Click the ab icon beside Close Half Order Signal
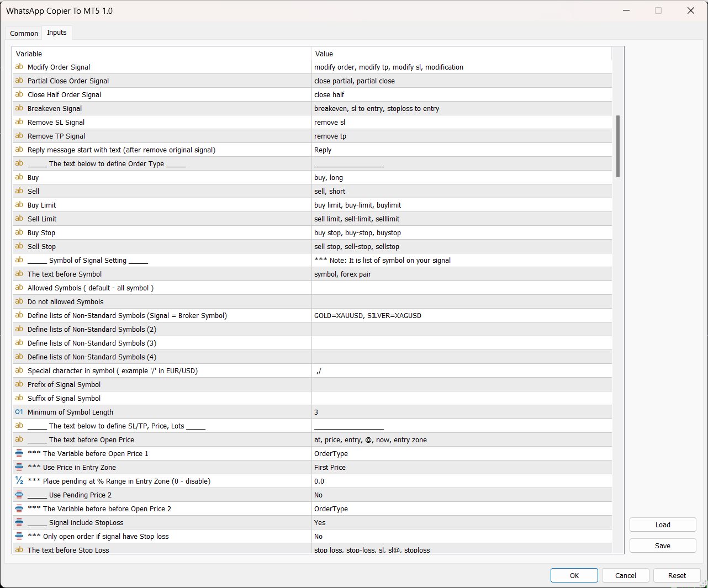The height and width of the screenshot is (588, 708). coord(19,94)
